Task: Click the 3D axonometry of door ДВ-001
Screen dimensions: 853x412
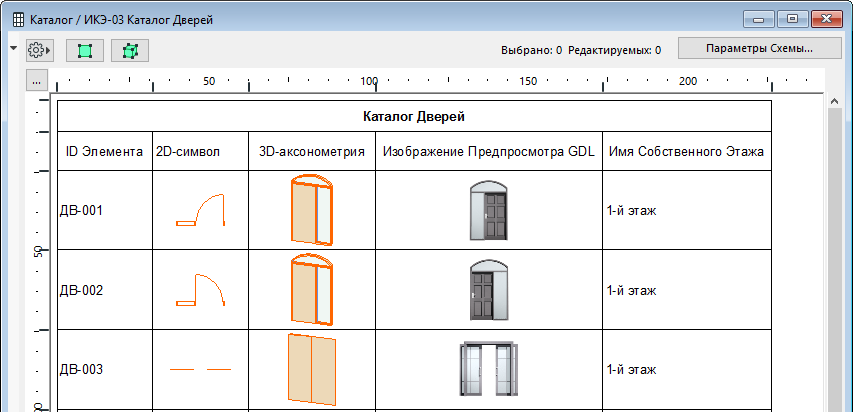Action: 311,210
